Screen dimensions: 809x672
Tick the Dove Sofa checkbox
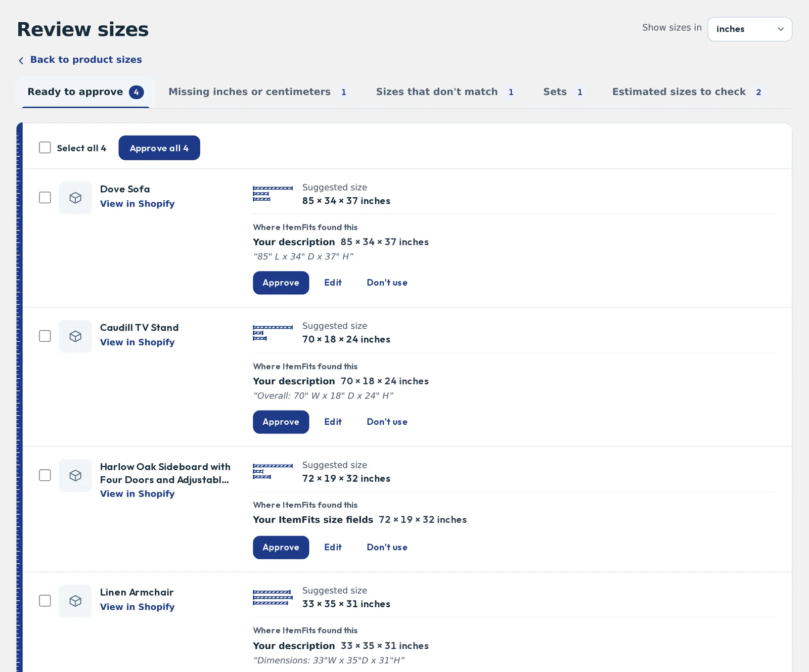[x=45, y=197]
